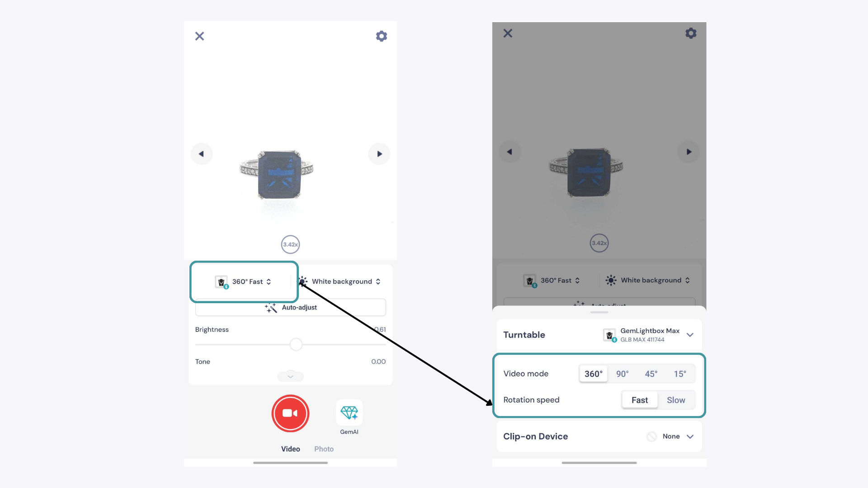
Task: Set rotation speed to Slow
Action: click(x=676, y=400)
